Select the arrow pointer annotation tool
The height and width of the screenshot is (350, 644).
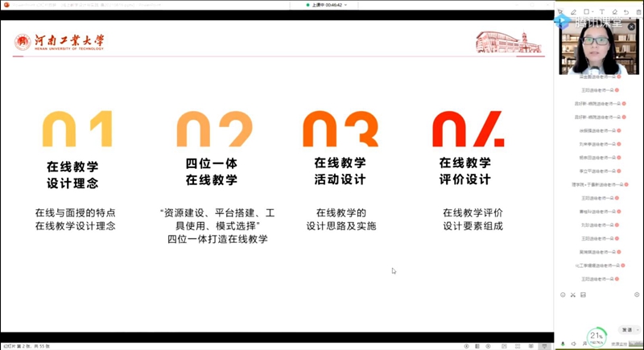[560, 12]
